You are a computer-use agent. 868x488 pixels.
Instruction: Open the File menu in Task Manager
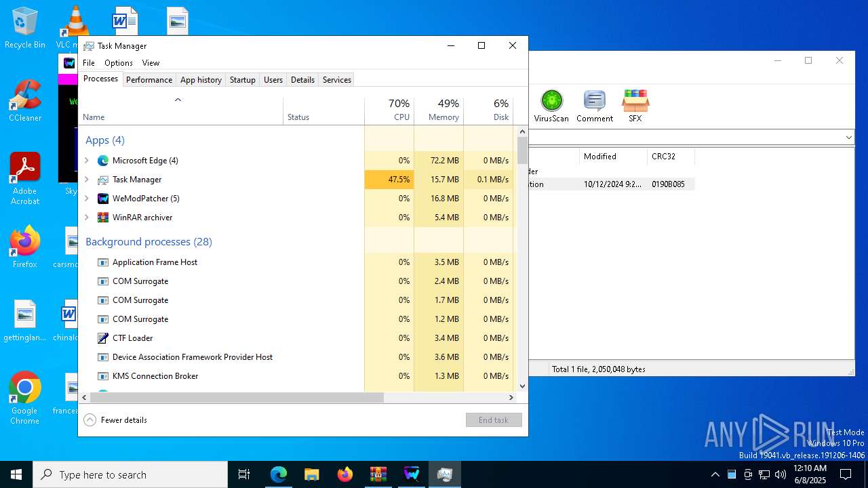(89, 63)
